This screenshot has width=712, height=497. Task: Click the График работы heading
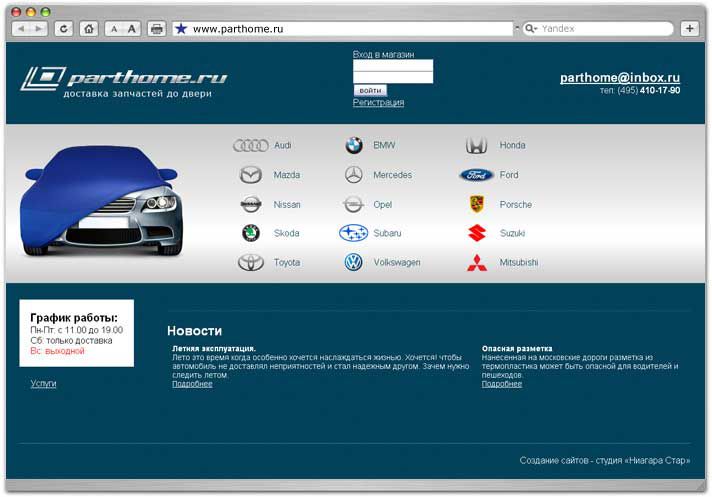click(x=74, y=318)
